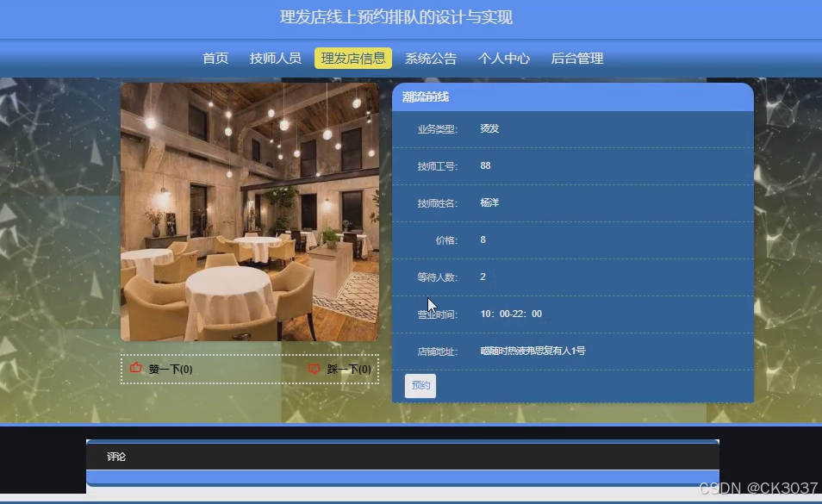
Task: Open the 后台管理 admin page
Action: click(578, 58)
